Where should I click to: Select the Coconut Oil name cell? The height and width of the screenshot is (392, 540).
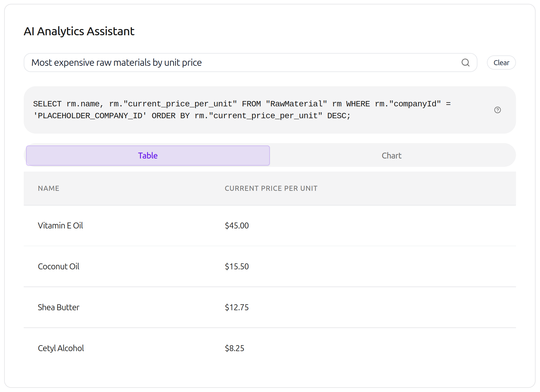point(58,267)
